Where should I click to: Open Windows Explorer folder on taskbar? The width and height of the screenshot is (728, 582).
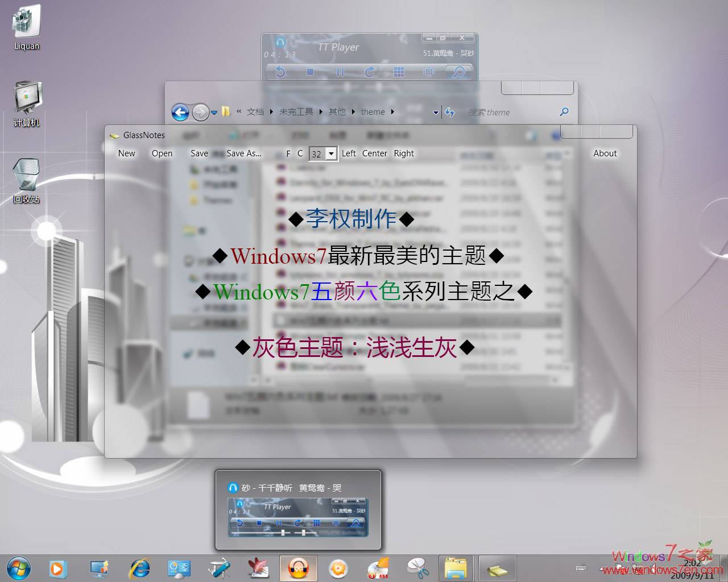coord(457,568)
